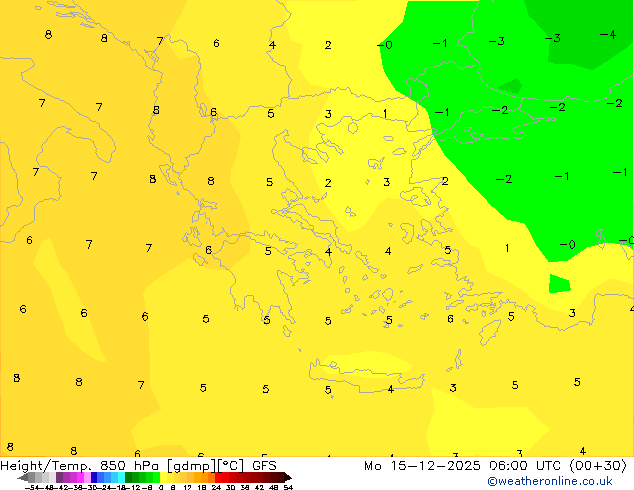
Task: Click the '06:00 UTC' time text
Action: 525,466
